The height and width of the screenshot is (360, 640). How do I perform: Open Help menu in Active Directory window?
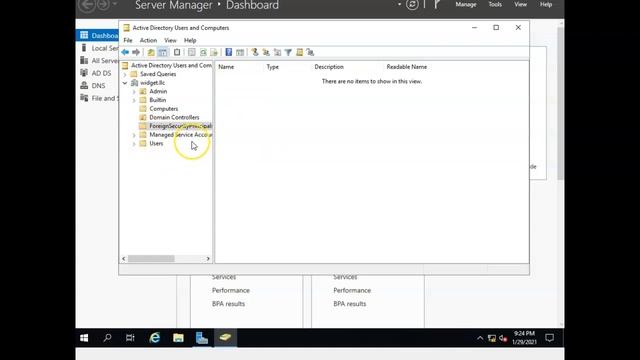point(190,40)
